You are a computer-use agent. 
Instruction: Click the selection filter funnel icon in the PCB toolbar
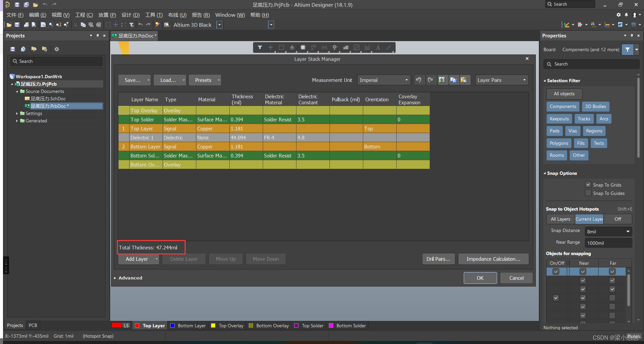click(x=260, y=47)
